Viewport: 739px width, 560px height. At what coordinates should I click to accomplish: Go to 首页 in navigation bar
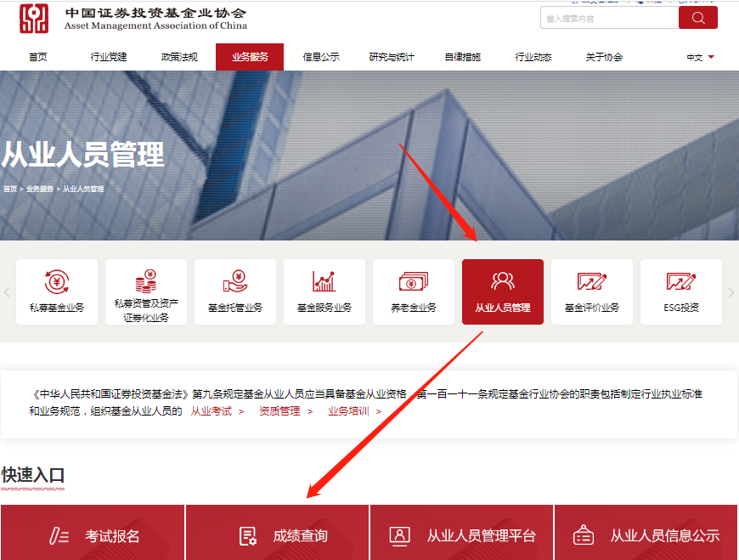tap(37, 57)
